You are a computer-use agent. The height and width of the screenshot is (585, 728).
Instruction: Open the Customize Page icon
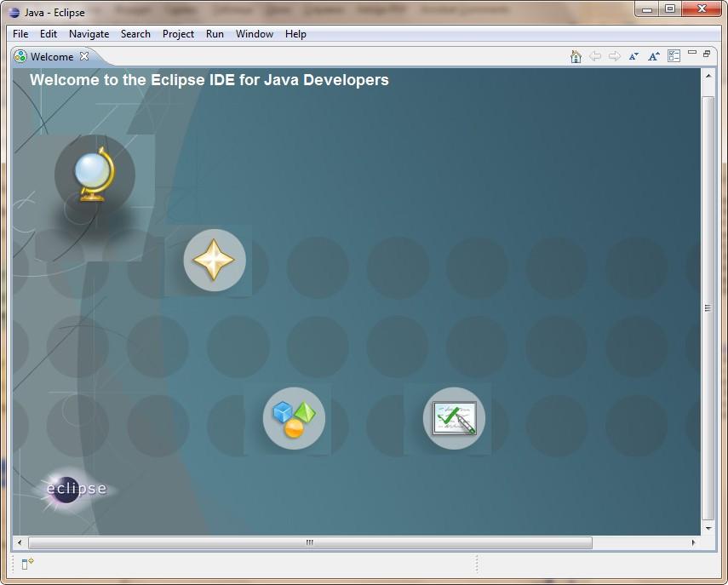pyautogui.click(x=674, y=56)
